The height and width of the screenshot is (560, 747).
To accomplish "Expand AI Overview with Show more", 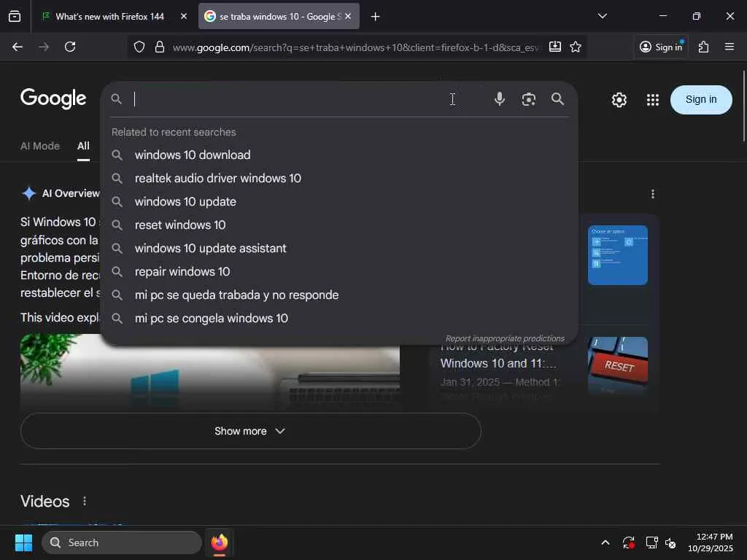I will [251, 431].
